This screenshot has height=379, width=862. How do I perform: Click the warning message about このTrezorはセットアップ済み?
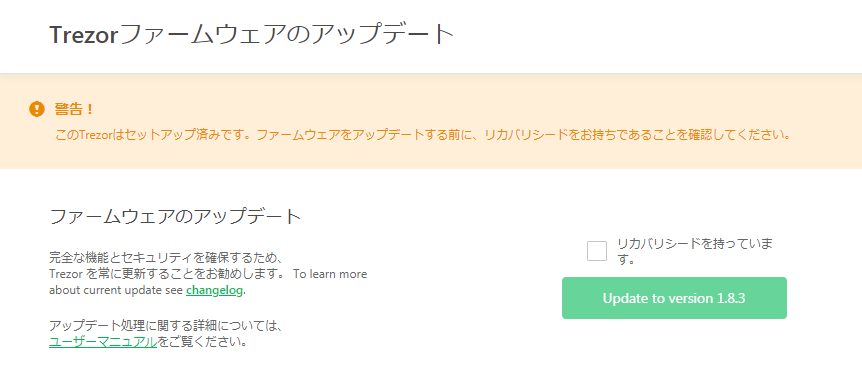click(x=423, y=135)
